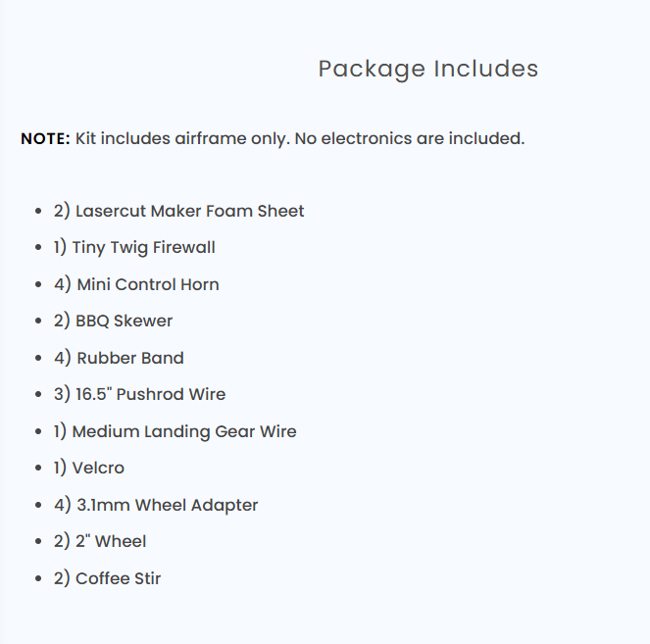Click the "Tiny Twig Firewall" list entry
Screen dimensions: 650x644
[134, 247]
